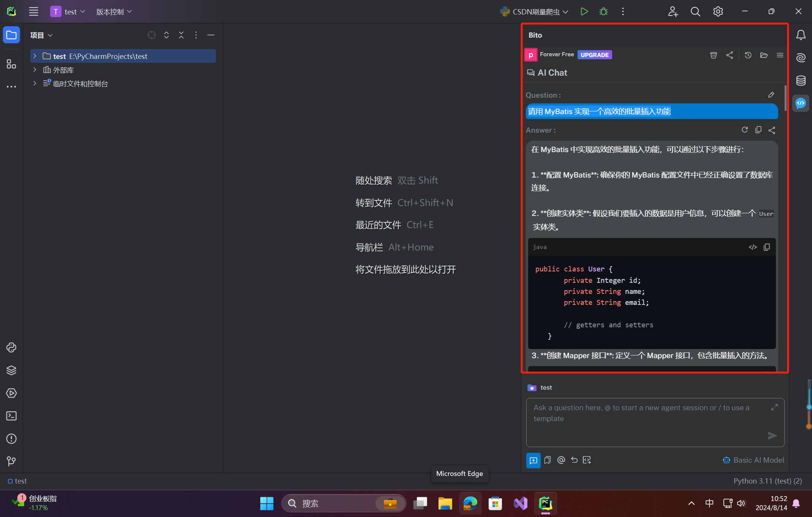Image resolution: width=812 pixels, height=517 pixels.
Task: Click the Bito question input field
Action: coord(646,418)
